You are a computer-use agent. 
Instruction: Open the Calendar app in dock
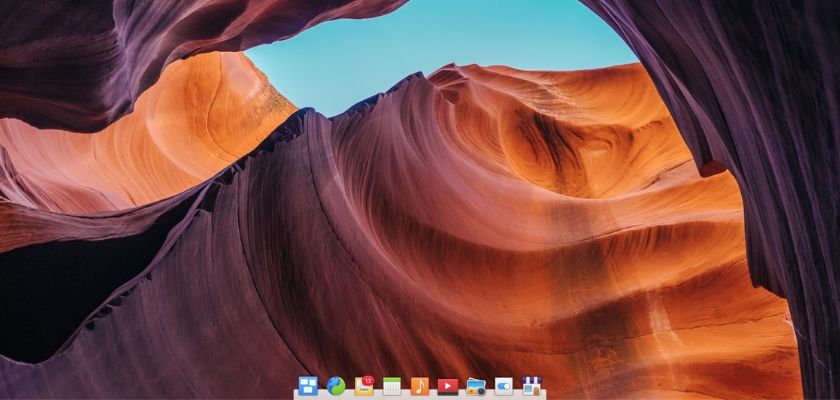pyautogui.click(x=392, y=386)
